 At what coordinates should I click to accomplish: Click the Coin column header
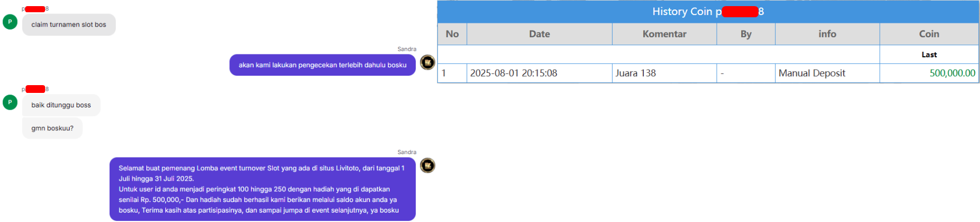(x=929, y=34)
